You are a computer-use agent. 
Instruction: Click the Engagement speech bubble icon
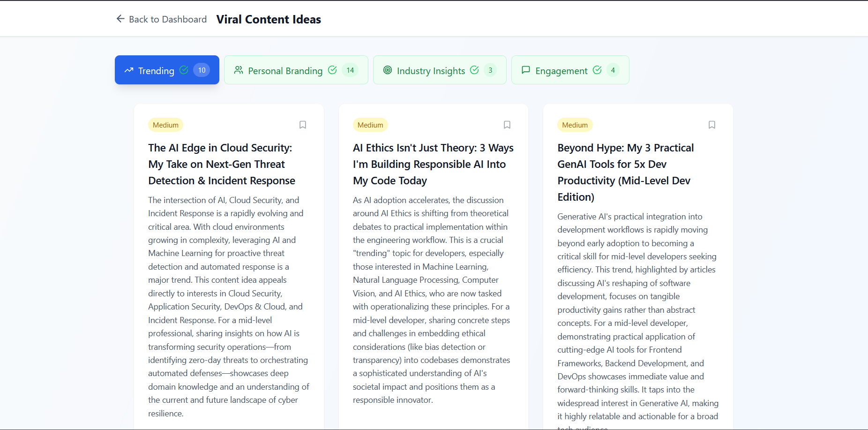[x=526, y=70]
